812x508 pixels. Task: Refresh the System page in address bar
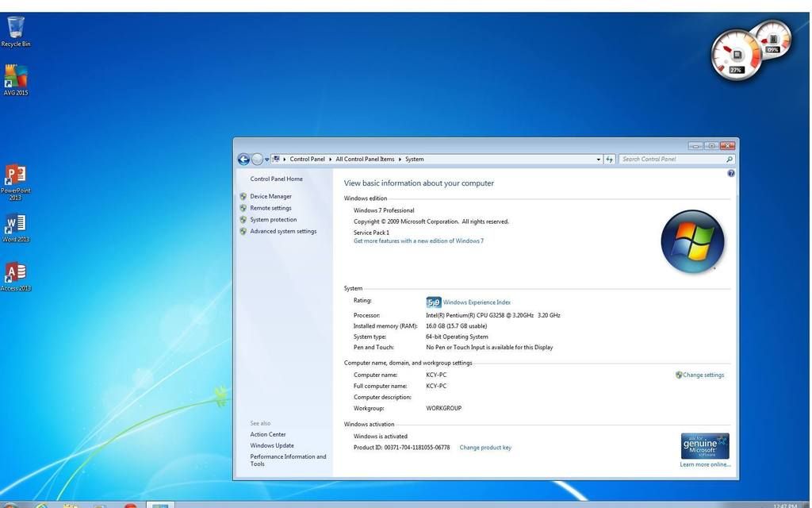[x=609, y=159]
